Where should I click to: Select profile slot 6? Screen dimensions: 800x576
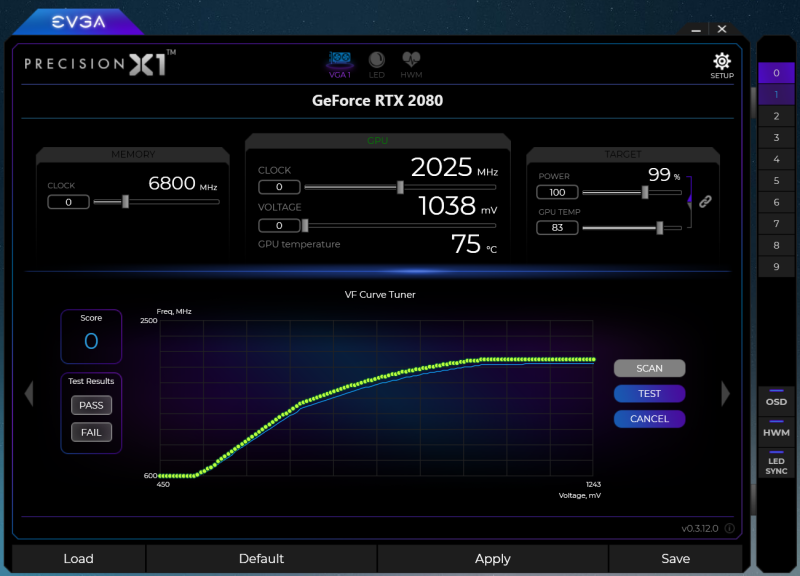776,202
